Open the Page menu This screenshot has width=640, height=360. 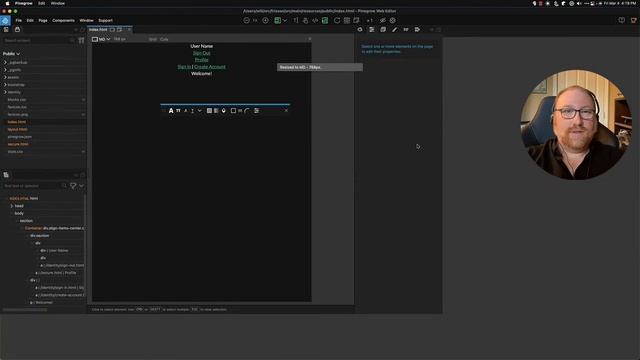(43, 20)
